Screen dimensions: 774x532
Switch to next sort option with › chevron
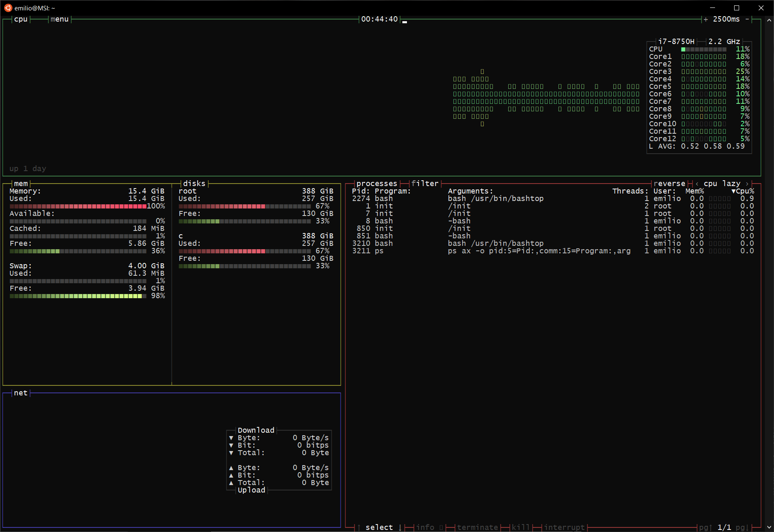[x=748, y=183]
